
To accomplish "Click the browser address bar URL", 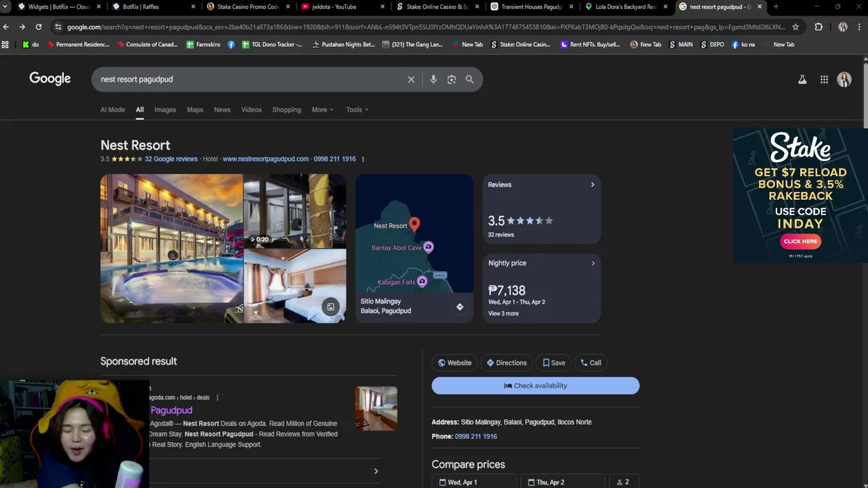I will pos(426,27).
